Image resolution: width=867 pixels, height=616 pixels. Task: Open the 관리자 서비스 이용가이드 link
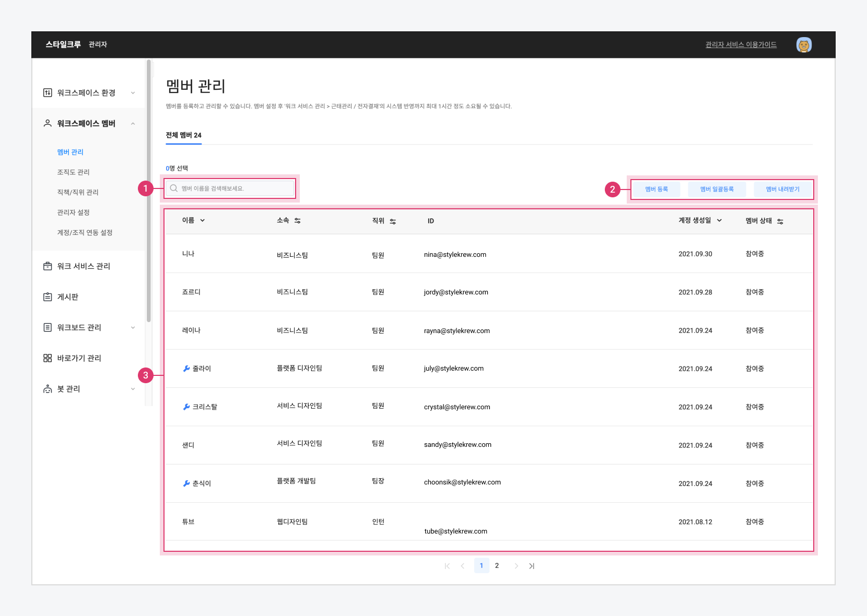pos(741,45)
